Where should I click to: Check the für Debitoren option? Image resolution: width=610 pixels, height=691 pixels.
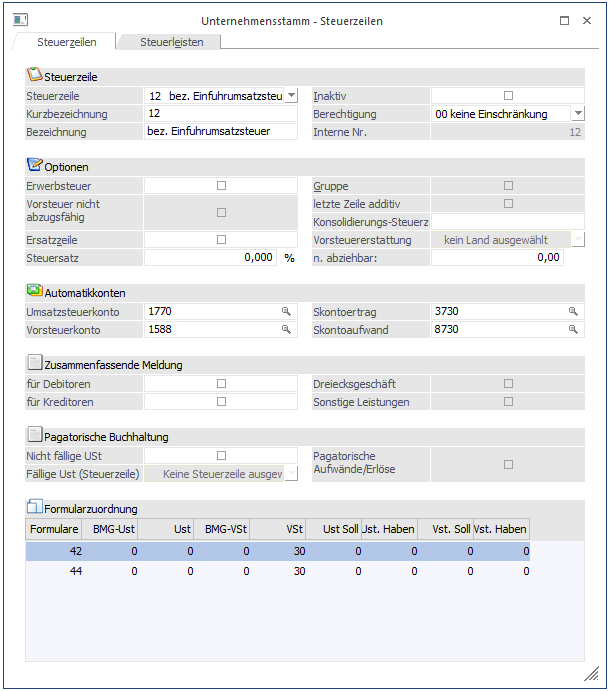pyautogui.click(x=221, y=383)
